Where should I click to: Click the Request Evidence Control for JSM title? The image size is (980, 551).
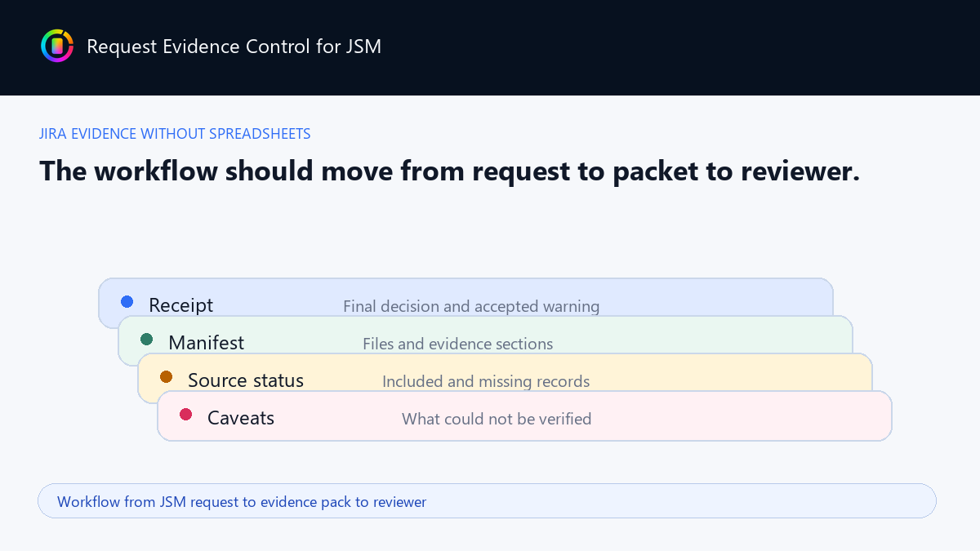[234, 47]
